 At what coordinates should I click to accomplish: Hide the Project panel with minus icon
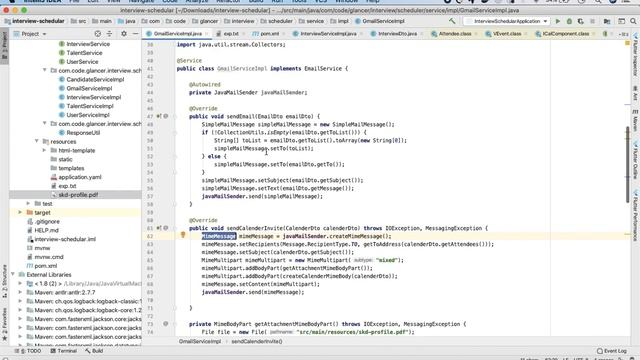coord(136,34)
